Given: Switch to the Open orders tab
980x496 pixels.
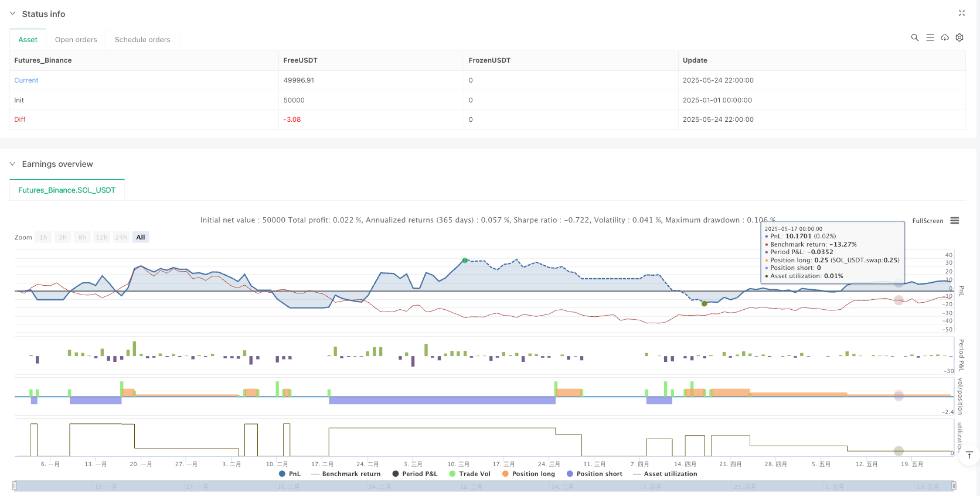Looking at the screenshot, I should (76, 40).
